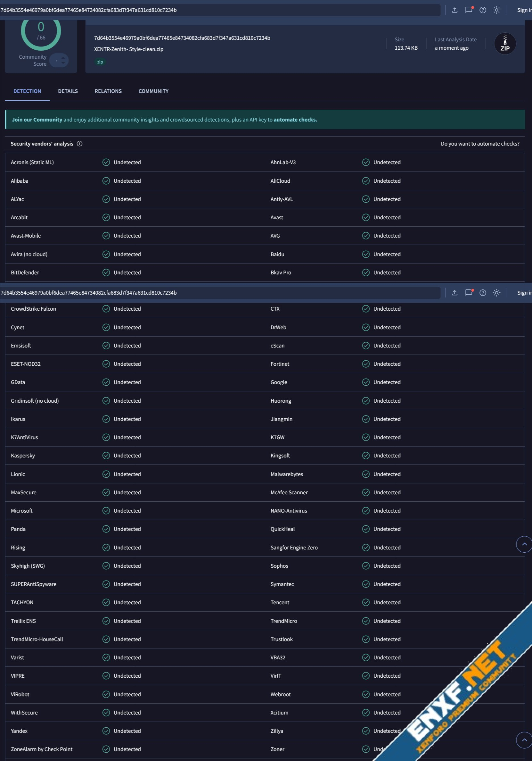
Task: Click the Gridinsoft (no cloud) vendor name
Action: 35,401
